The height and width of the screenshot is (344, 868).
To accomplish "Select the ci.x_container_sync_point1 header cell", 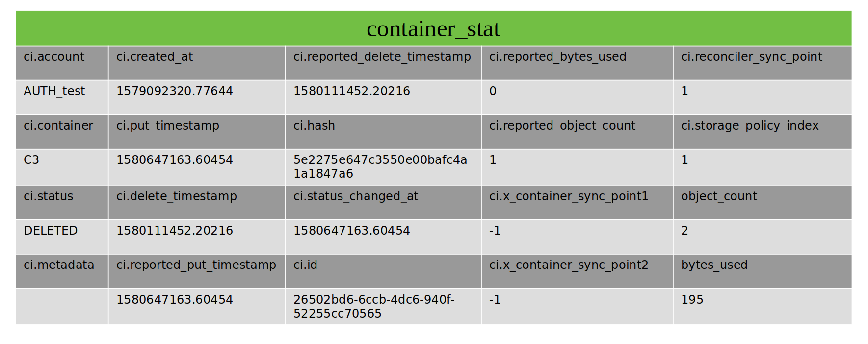I will coord(568,196).
